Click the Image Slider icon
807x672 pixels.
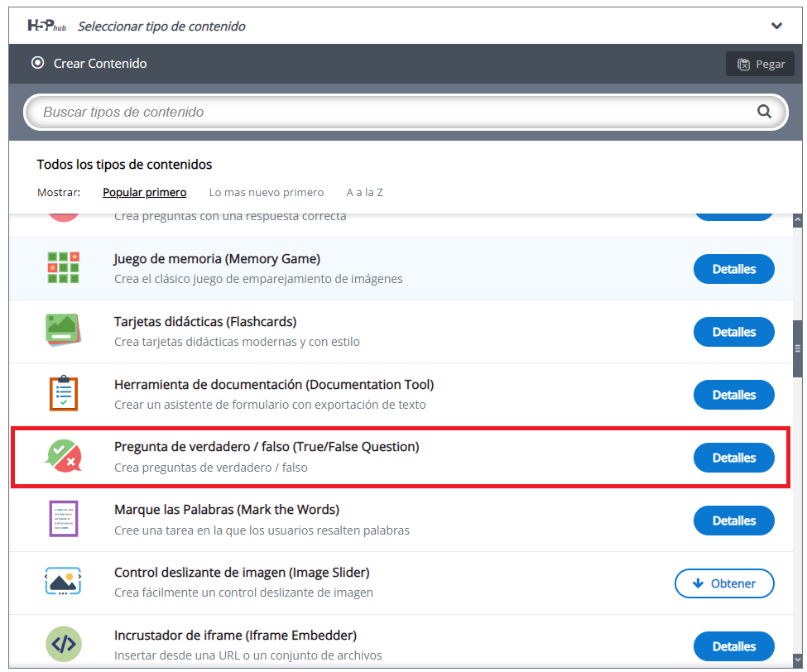coord(63,583)
